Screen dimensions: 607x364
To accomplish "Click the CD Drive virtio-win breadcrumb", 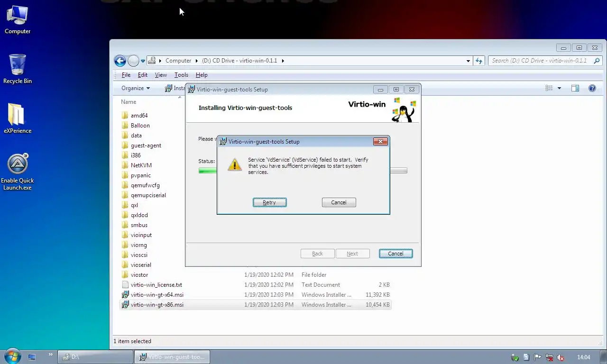I will [x=239, y=61].
